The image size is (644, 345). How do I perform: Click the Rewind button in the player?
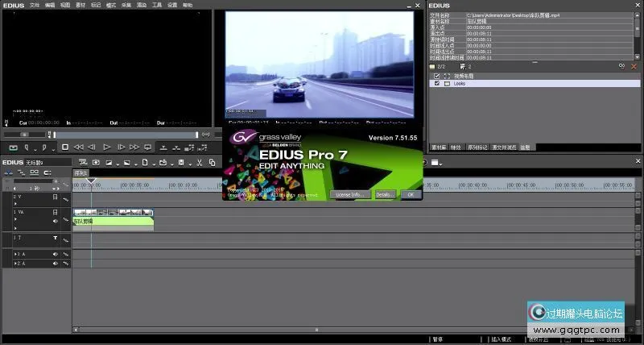point(78,148)
